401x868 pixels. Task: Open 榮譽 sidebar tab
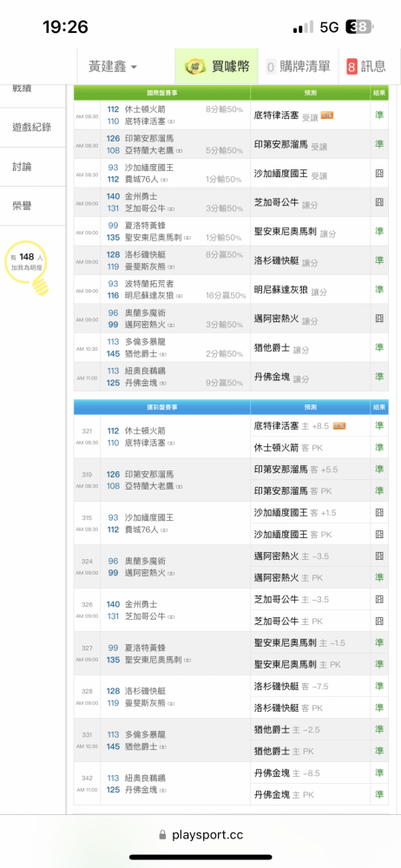[x=23, y=206]
